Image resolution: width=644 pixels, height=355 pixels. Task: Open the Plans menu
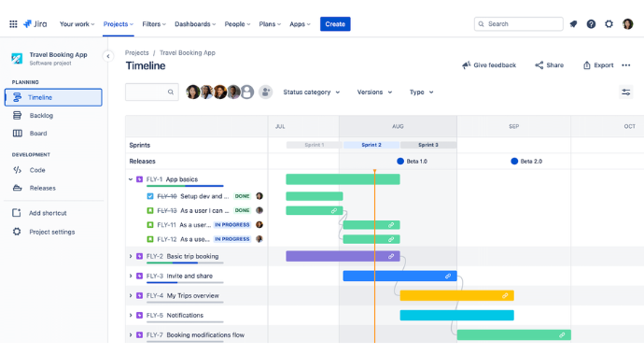(x=270, y=24)
